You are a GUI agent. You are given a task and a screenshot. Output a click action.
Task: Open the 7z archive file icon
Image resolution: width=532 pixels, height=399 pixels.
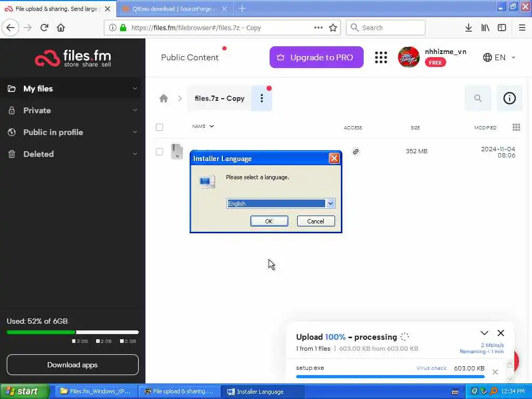(177, 151)
